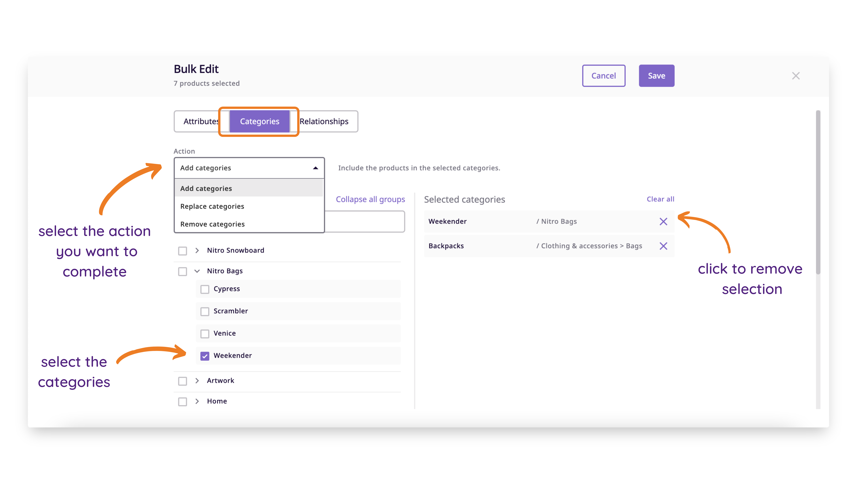Collapse the Nitro Bags group

pos(197,271)
